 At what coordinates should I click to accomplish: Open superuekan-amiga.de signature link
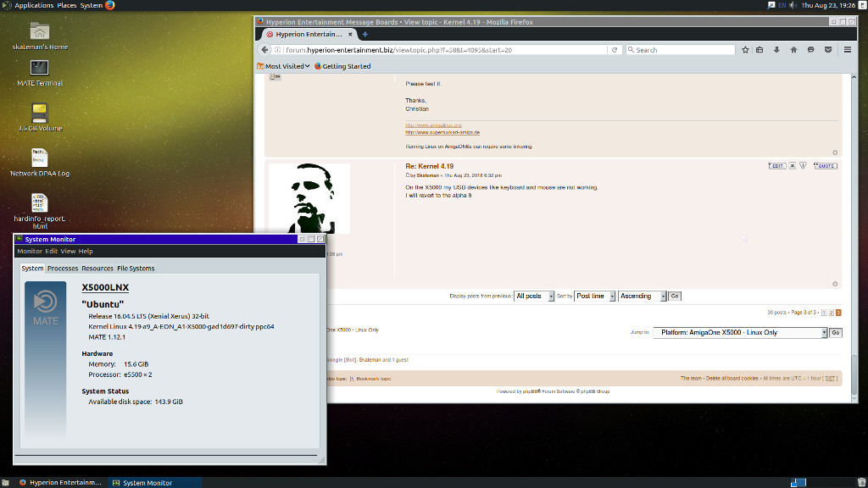(x=442, y=133)
